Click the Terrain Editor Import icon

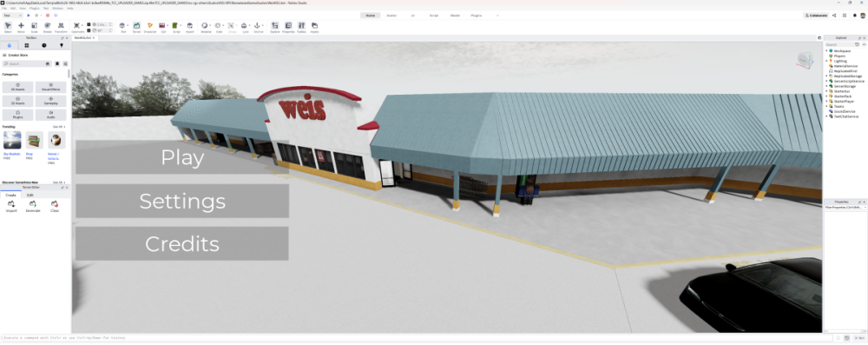tap(11, 205)
